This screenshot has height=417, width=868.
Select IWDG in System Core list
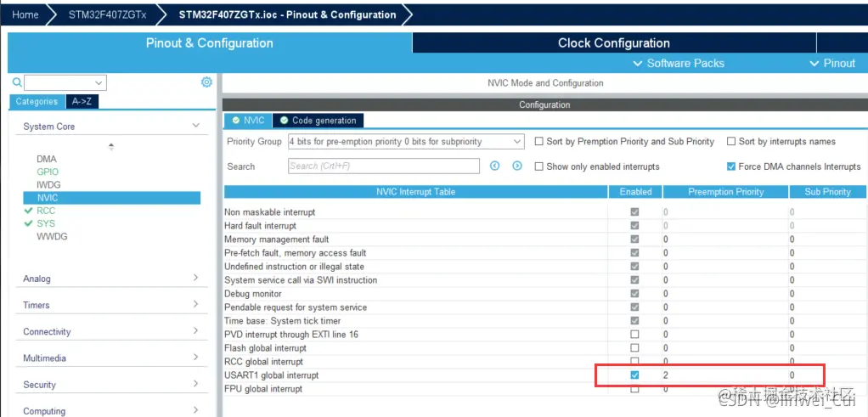point(48,184)
